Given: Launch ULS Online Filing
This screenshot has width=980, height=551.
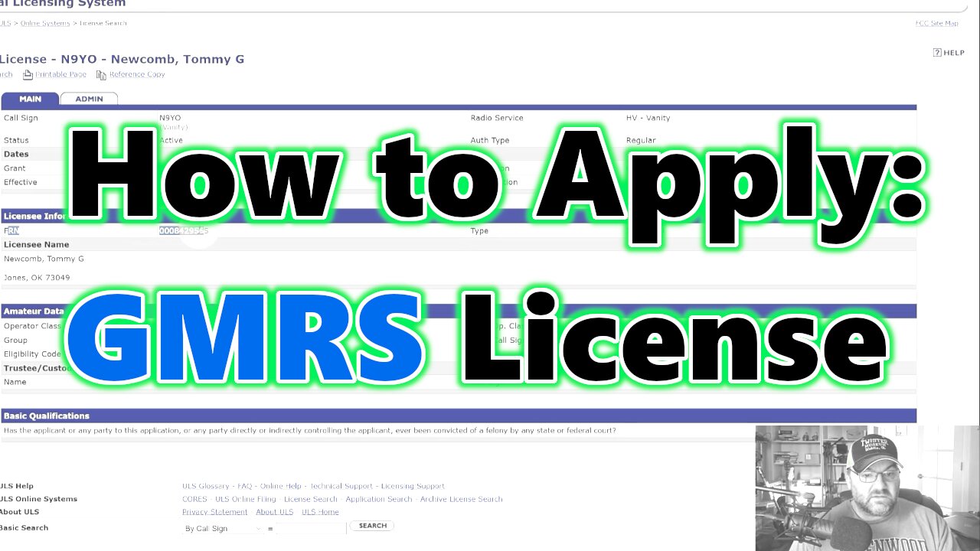Looking at the screenshot, I should click(245, 499).
